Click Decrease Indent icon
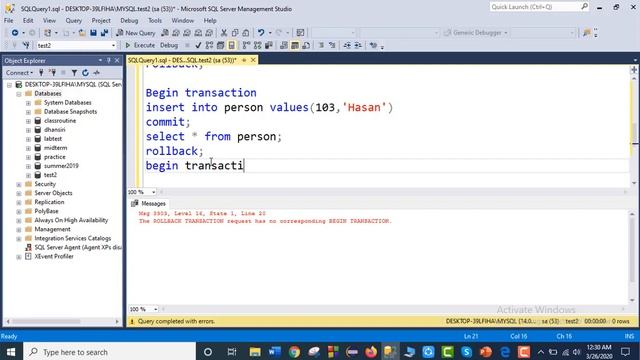This screenshot has height=360, width=640. tap(347, 45)
